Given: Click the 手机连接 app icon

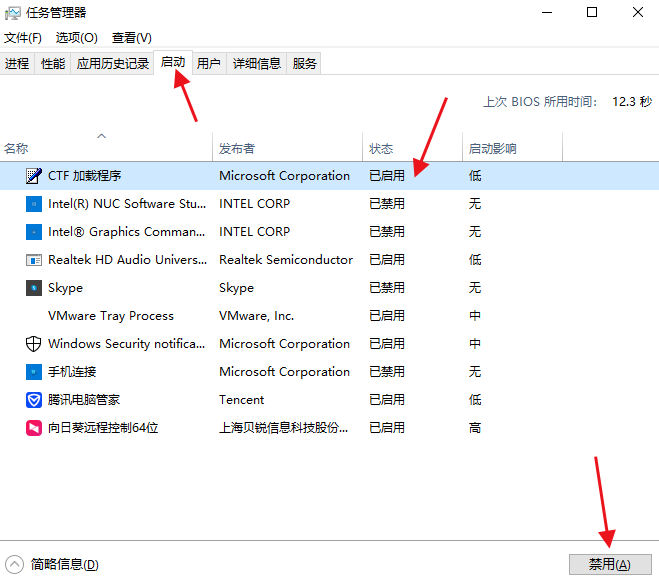Looking at the screenshot, I should 34,372.
